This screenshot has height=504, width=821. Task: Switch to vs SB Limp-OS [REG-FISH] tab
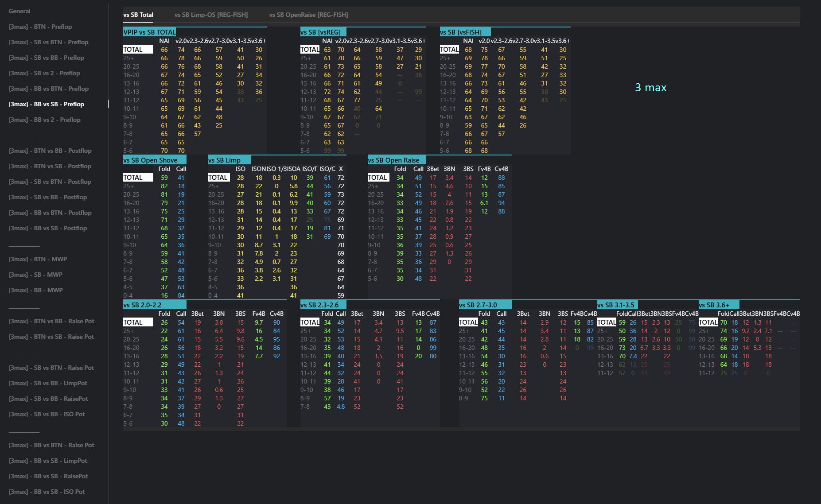click(x=211, y=15)
